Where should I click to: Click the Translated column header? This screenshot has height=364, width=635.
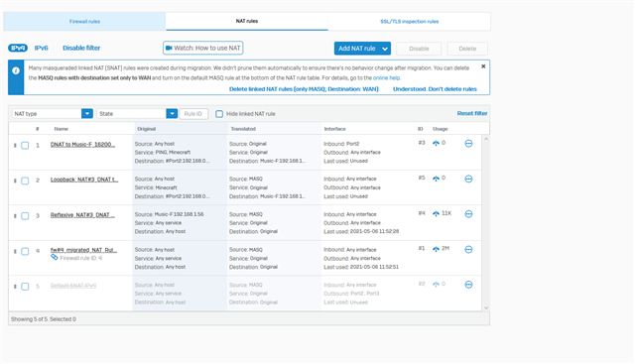click(243, 129)
